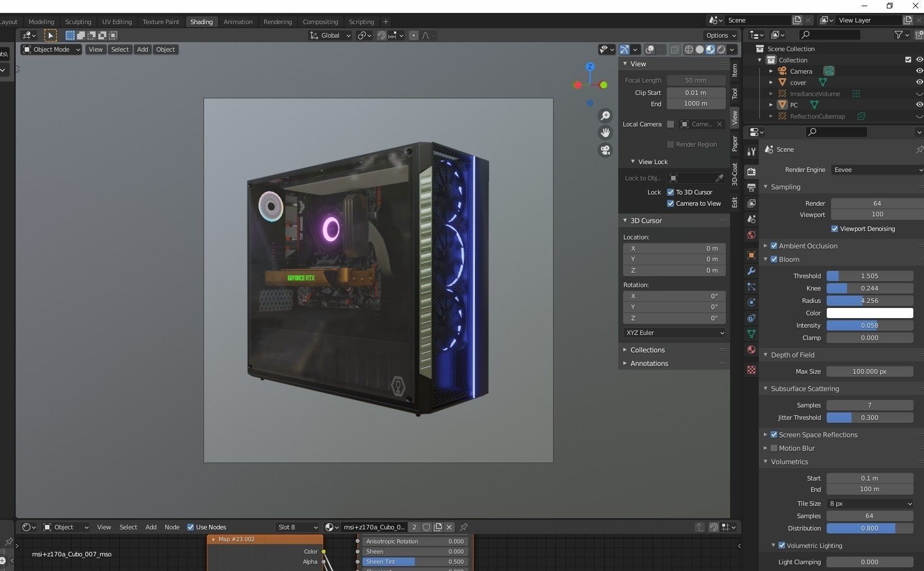
Task: Open the Object Constraints properties tab
Action: click(751, 318)
